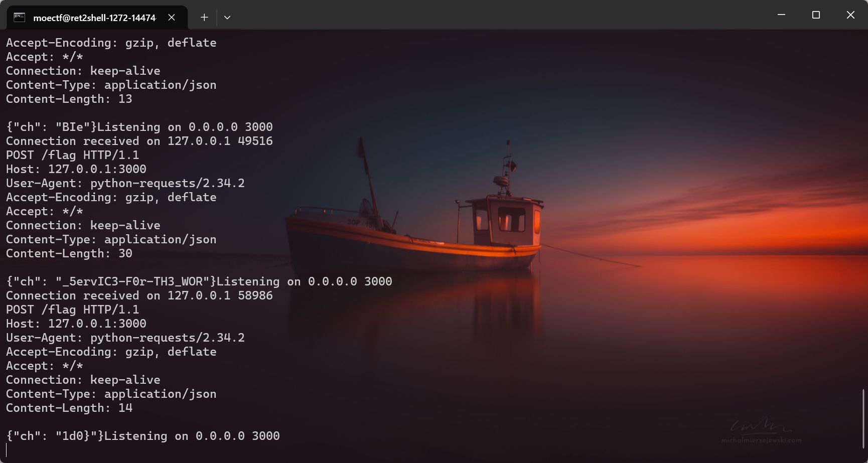Click 'Connection received on 127.0.0.1 49516' line

(x=139, y=141)
